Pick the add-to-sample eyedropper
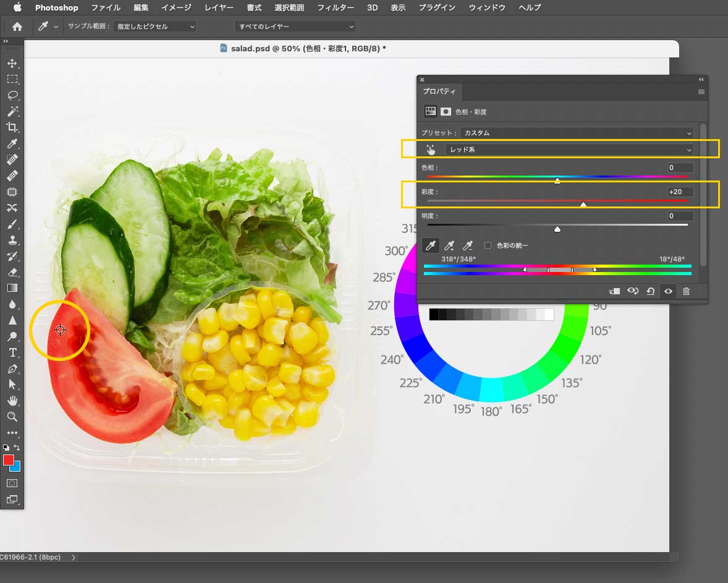 tap(449, 245)
